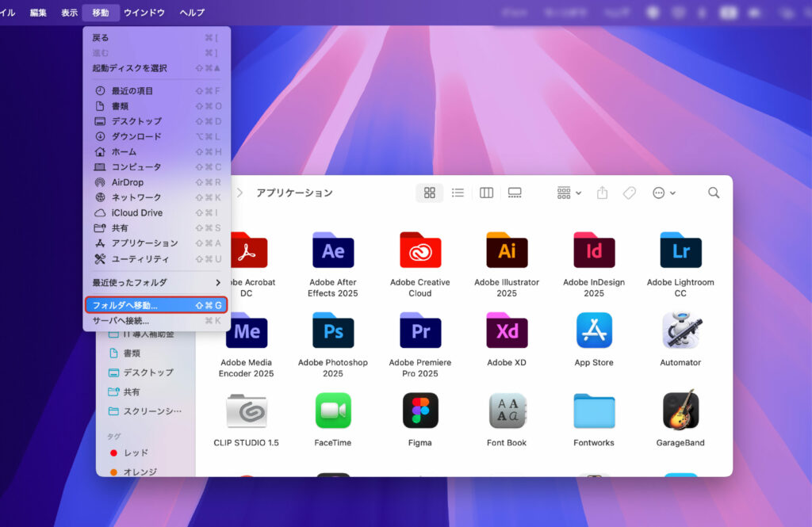
Task: Open ウインドウ in the menu bar
Action: click(x=144, y=13)
